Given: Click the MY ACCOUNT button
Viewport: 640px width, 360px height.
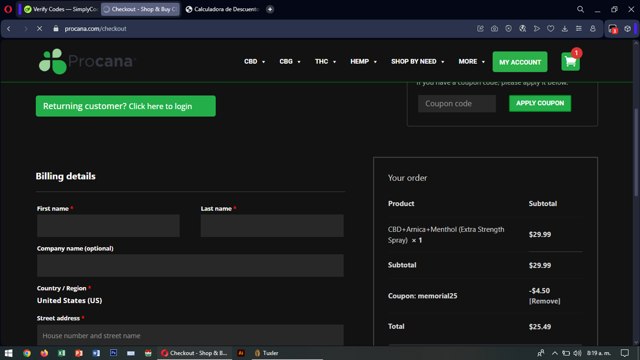Looking at the screenshot, I should click(520, 62).
